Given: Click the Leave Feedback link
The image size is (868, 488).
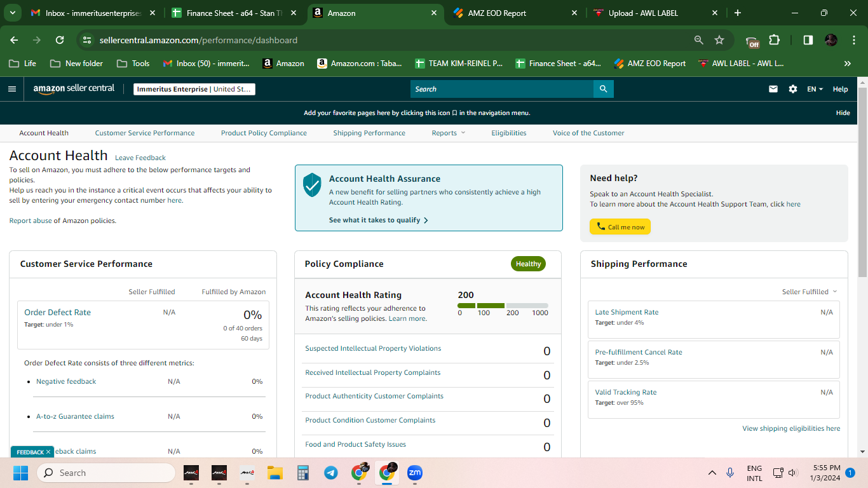Looking at the screenshot, I should (x=140, y=158).
